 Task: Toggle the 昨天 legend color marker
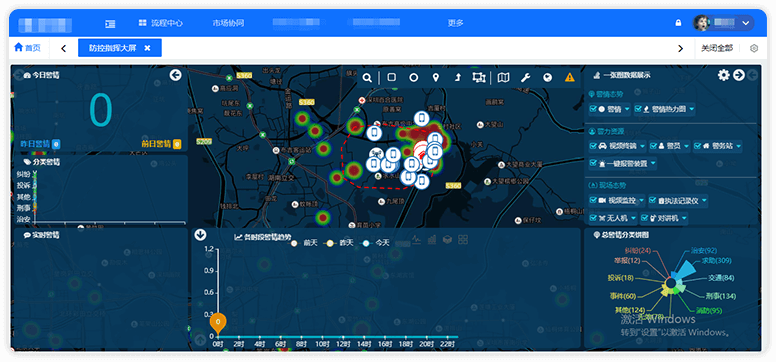pos(329,243)
